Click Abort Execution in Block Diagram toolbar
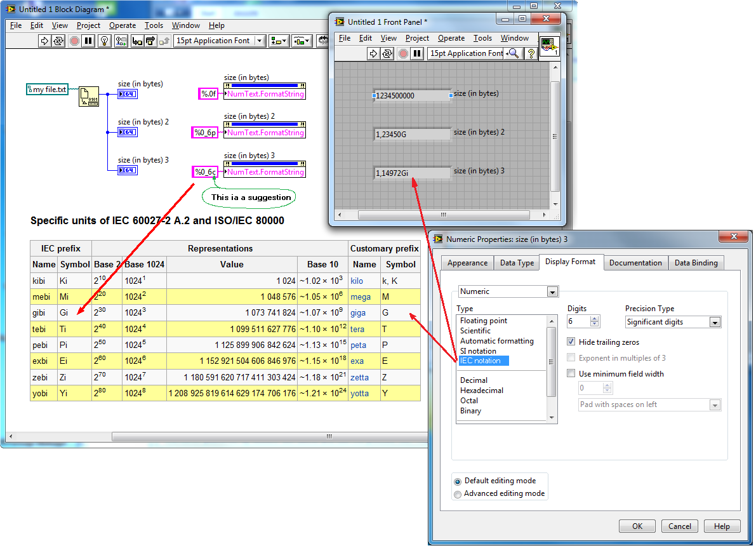 [74, 41]
